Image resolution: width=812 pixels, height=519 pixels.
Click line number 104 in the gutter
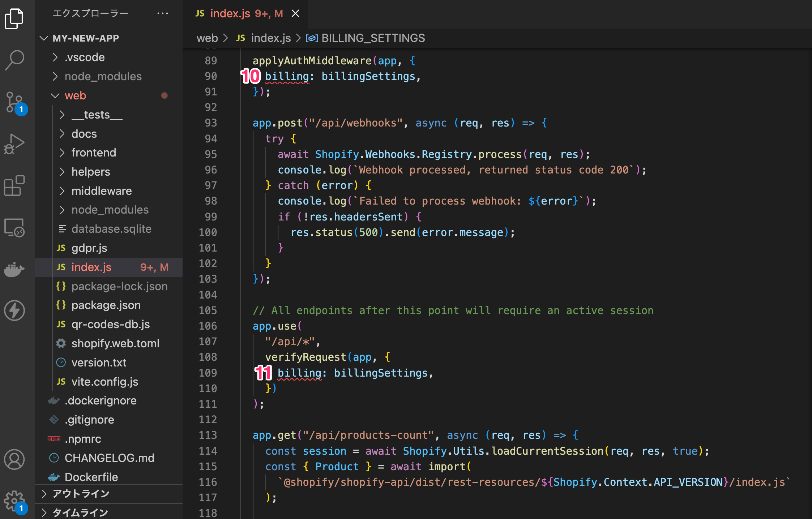[208, 295]
